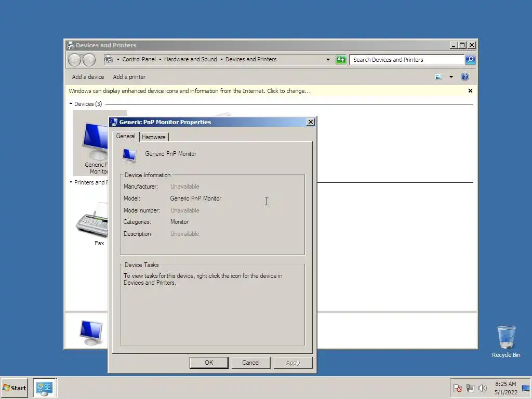Collapse the Devices (3) group
Viewport: 532px width, 399px height.
coord(71,103)
